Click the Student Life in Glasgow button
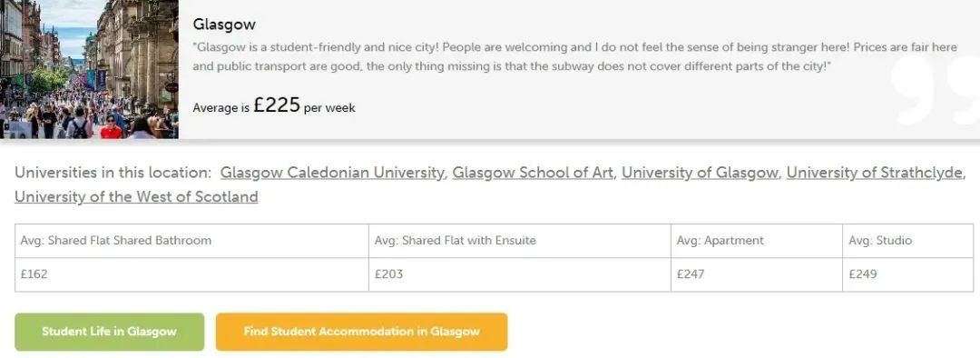The width and height of the screenshot is (980, 358). click(110, 332)
